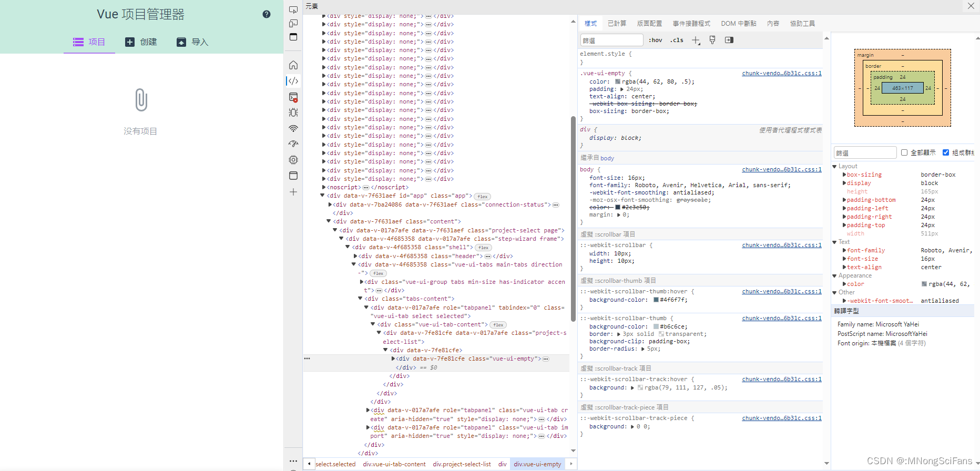Select the 版面配置 layout tab

coord(649,23)
